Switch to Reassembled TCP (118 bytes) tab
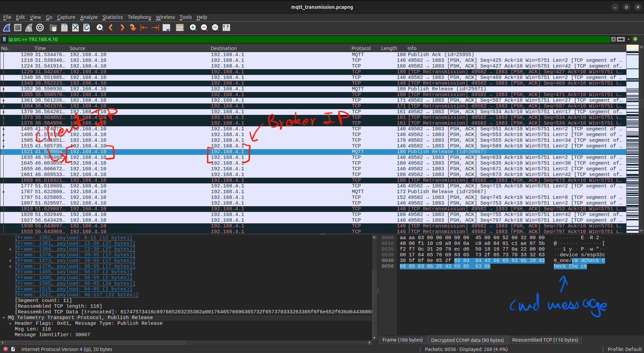Viewport: 644px width, 353px height. point(545,340)
